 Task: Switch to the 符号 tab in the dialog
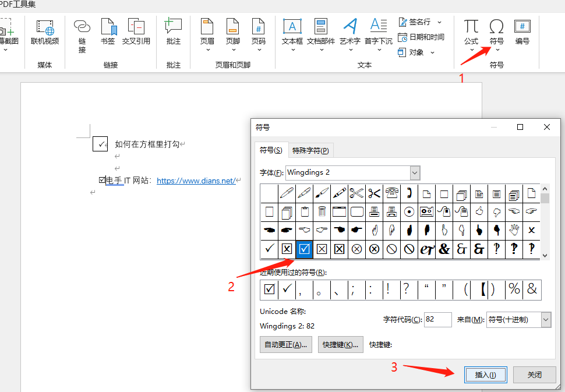(x=270, y=150)
